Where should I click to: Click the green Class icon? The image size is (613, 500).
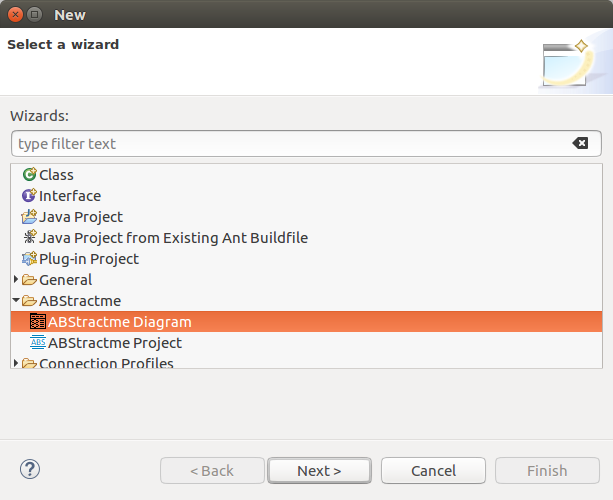(29, 175)
